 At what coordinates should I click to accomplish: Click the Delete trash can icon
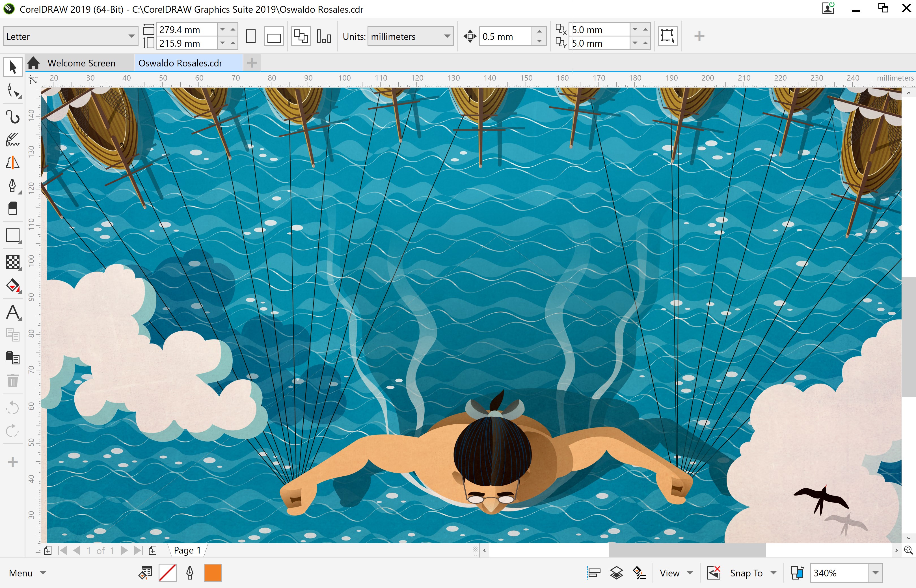[13, 380]
